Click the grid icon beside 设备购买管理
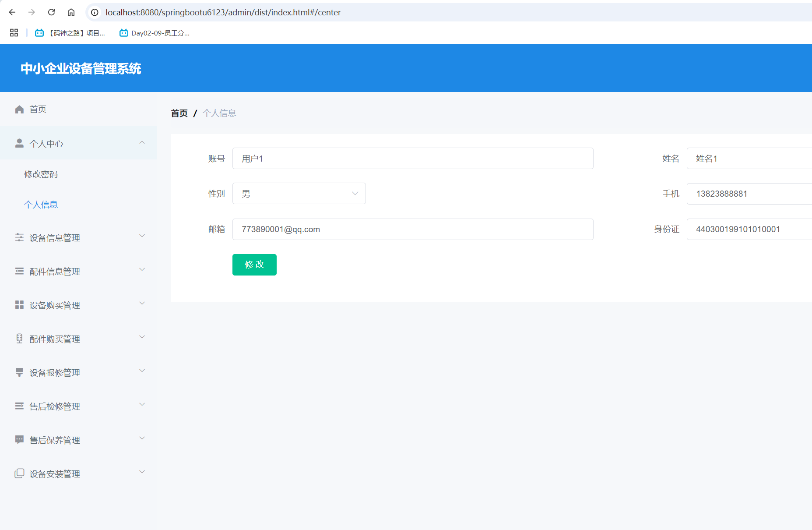This screenshot has width=812, height=530. (x=19, y=305)
